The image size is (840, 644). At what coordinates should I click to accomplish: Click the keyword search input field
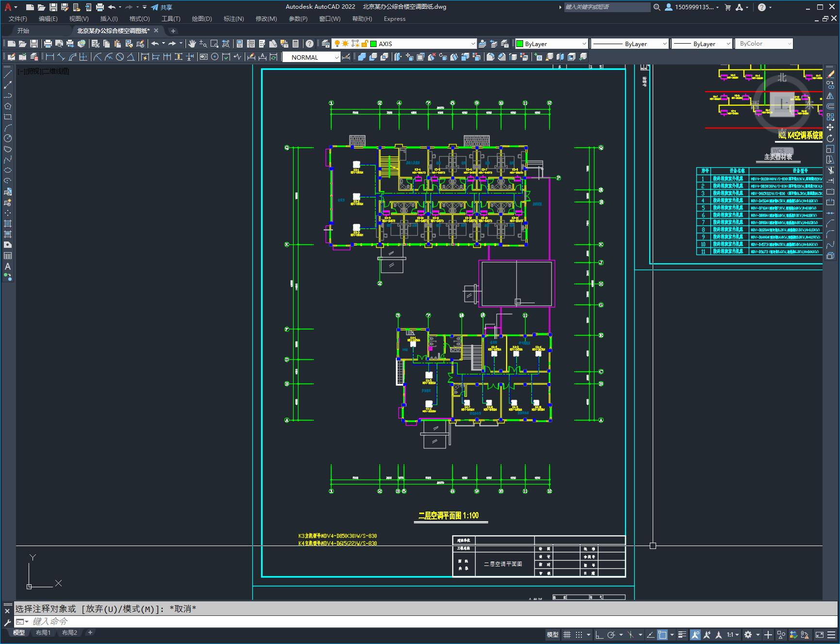coord(607,7)
